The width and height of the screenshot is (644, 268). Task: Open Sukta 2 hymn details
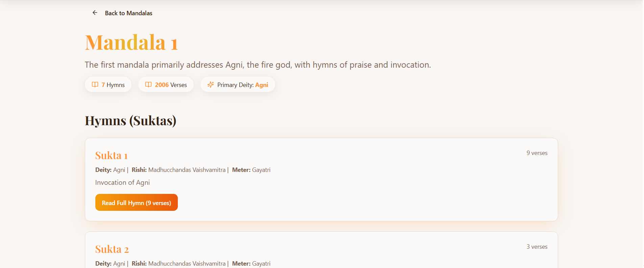click(x=112, y=249)
